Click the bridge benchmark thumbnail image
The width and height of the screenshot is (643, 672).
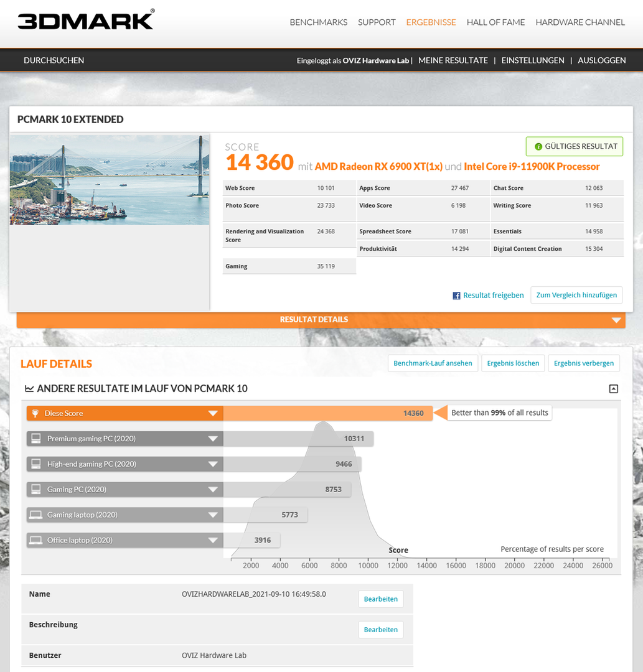point(110,180)
